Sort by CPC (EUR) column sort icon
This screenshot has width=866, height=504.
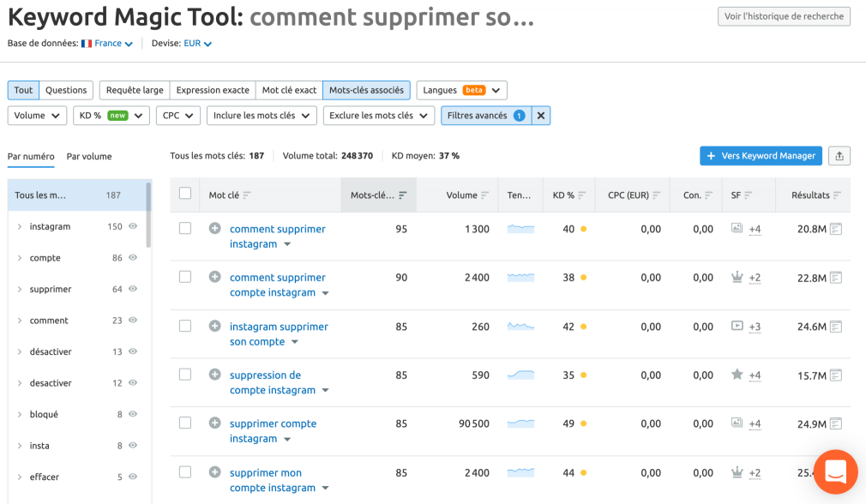656,195
